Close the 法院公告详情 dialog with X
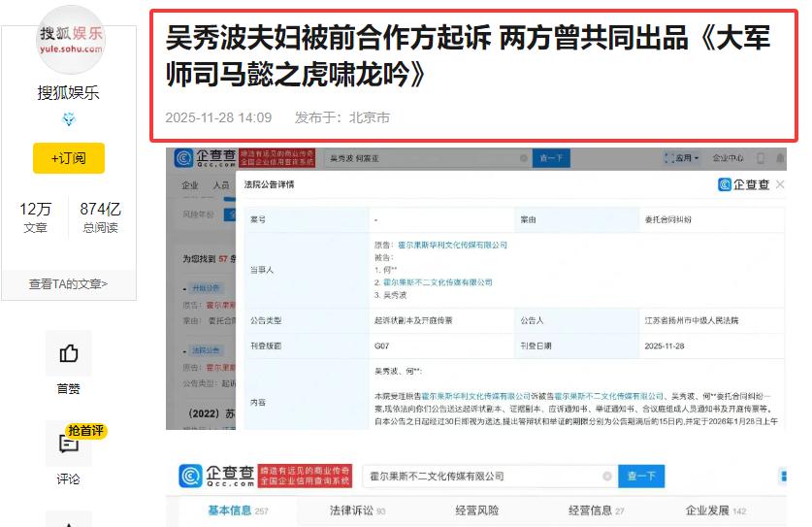This screenshot has height=527, width=812. tap(780, 184)
